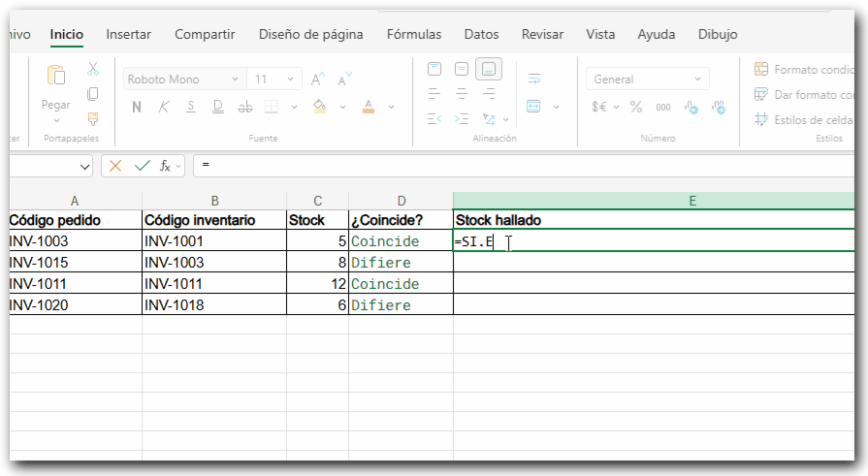The image size is (868, 476).
Task: Open the Revisar tab
Action: tap(542, 34)
